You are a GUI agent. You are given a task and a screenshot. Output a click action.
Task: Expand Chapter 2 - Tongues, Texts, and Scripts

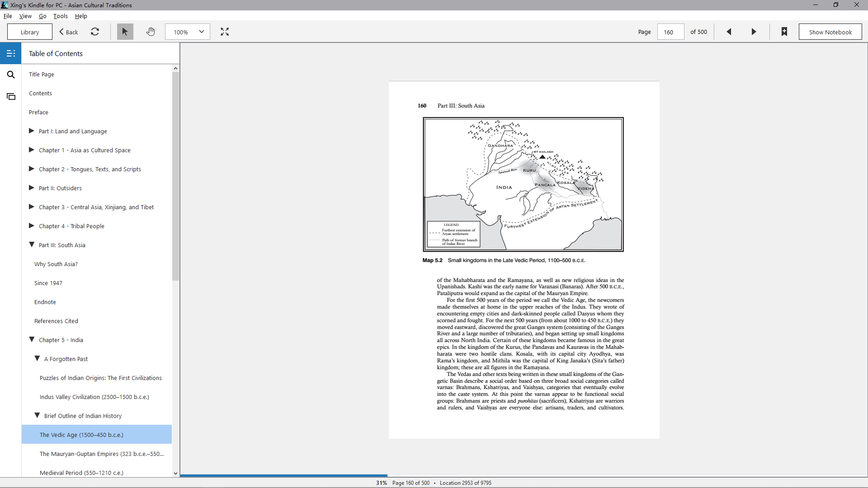click(x=32, y=169)
